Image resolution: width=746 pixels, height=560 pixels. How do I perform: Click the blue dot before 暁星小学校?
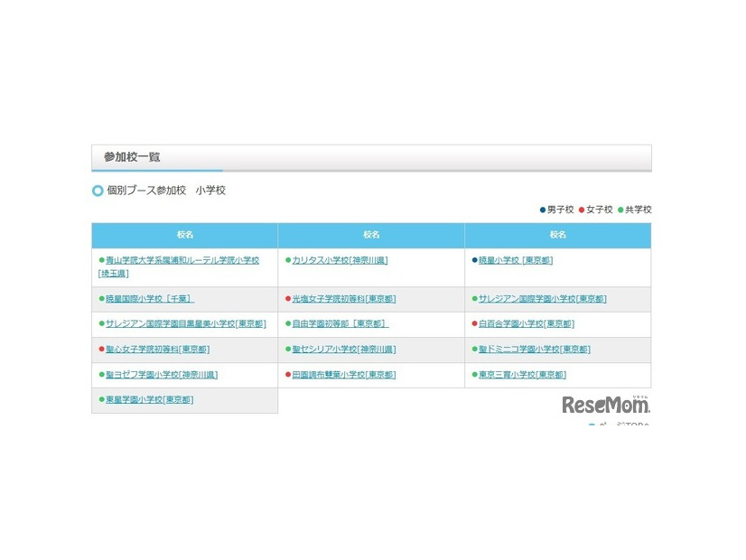pyautogui.click(x=472, y=260)
